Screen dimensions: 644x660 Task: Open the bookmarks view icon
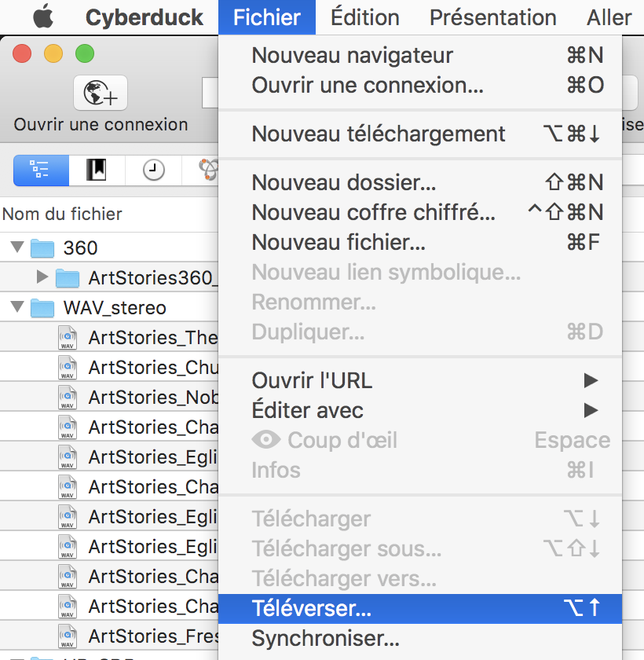pos(96,169)
